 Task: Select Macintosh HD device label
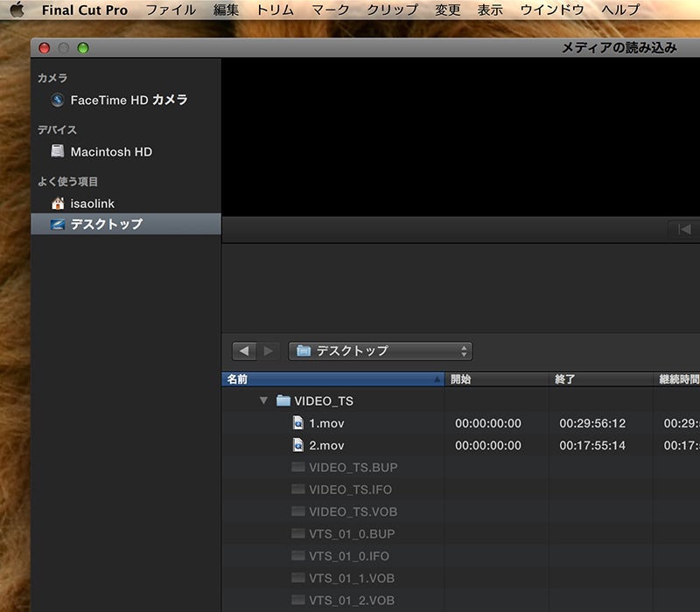point(111,151)
